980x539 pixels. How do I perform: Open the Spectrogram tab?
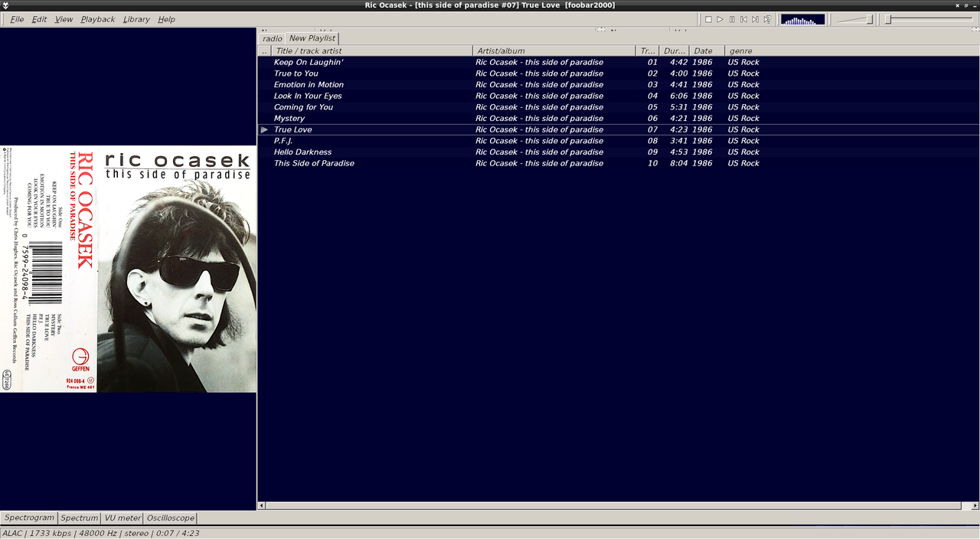29,518
